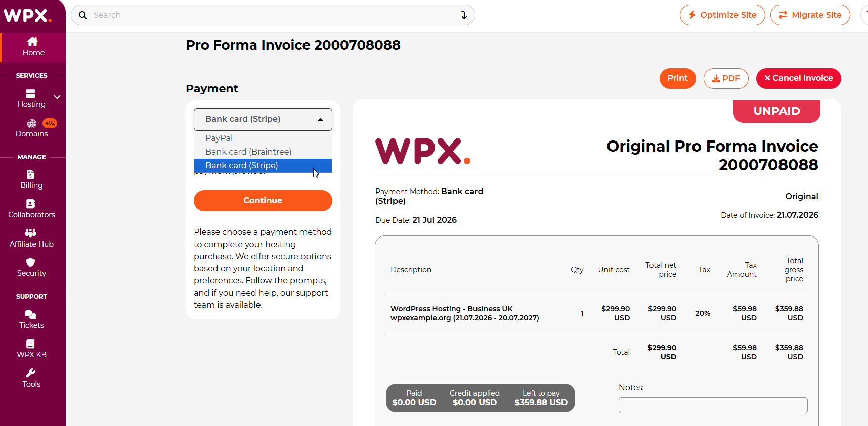Click into the Notes field
The height and width of the screenshot is (426, 868).
(713, 405)
